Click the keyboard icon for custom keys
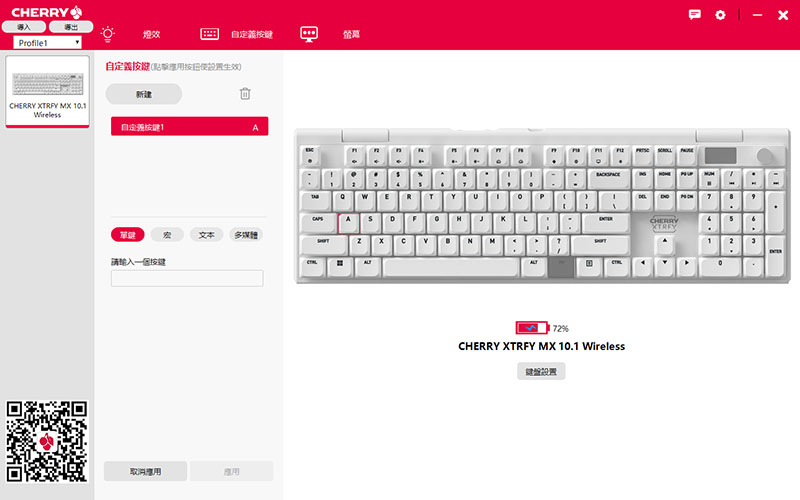This screenshot has width=800, height=500. [209, 33]
